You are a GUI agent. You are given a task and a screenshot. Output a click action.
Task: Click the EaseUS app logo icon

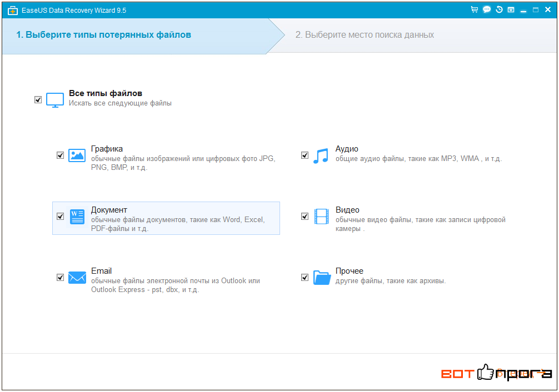tap(12, 11)
